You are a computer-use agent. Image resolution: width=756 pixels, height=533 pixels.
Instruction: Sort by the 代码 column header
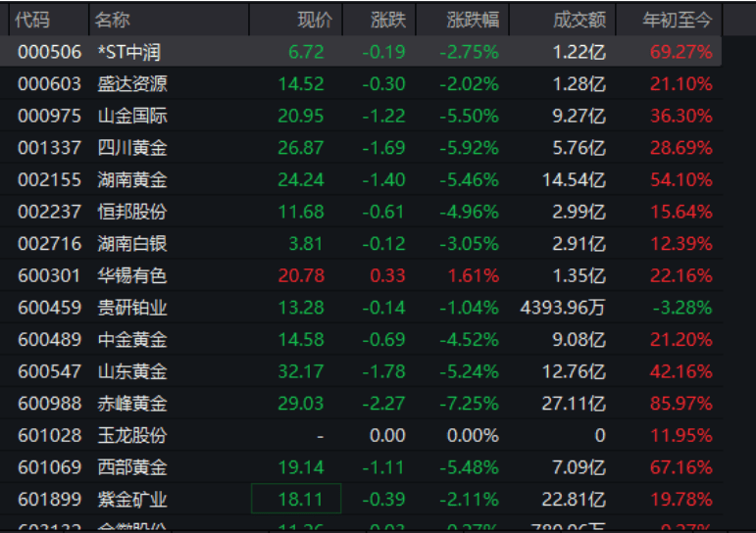pos(32,20)
